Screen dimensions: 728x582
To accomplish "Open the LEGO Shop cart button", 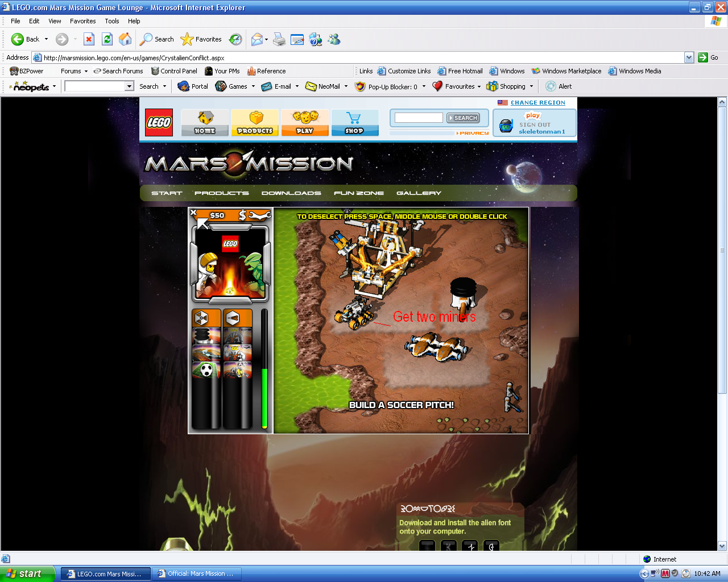I will click(x=355, y=123).
